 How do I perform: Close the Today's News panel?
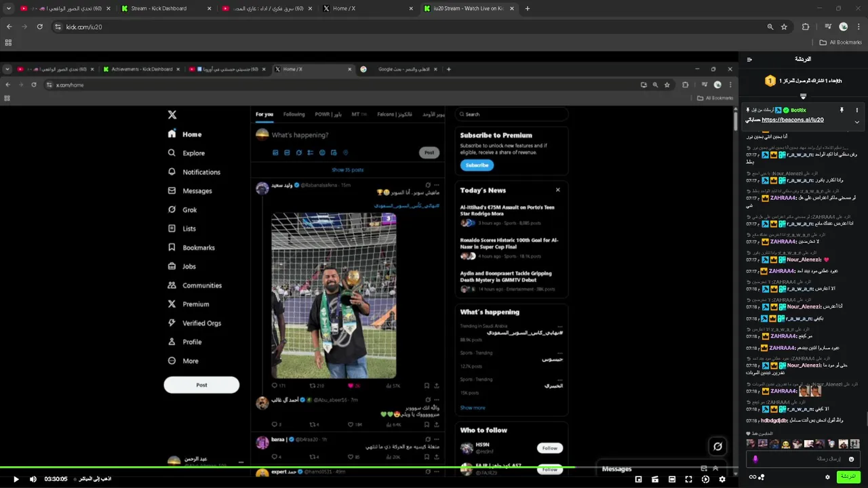tap(558, 190)
